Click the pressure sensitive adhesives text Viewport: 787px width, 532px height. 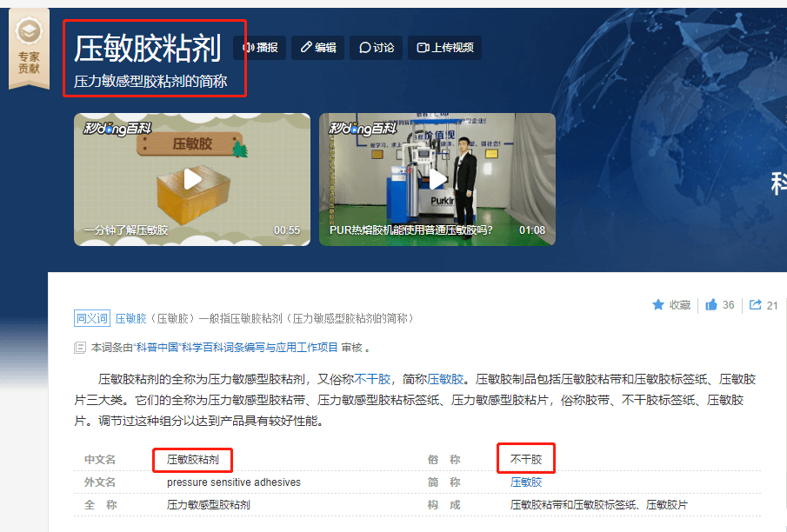tap(234, 482)
